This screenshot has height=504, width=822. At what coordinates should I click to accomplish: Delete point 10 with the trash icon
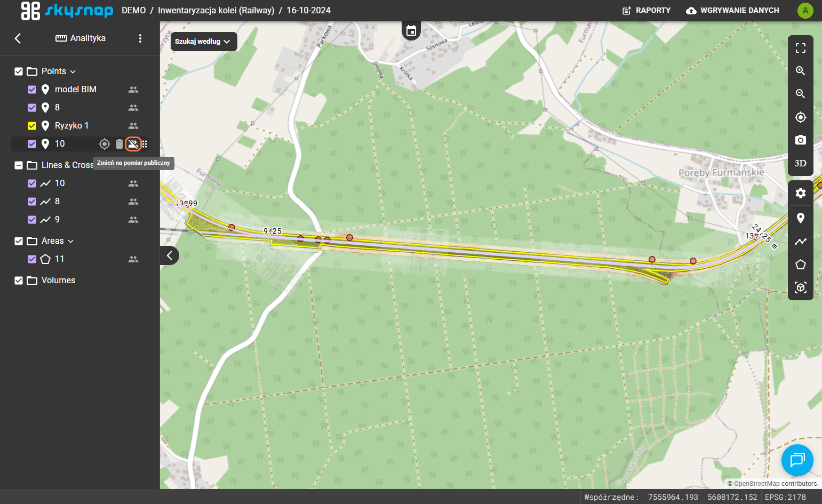[x=119, y=144]
